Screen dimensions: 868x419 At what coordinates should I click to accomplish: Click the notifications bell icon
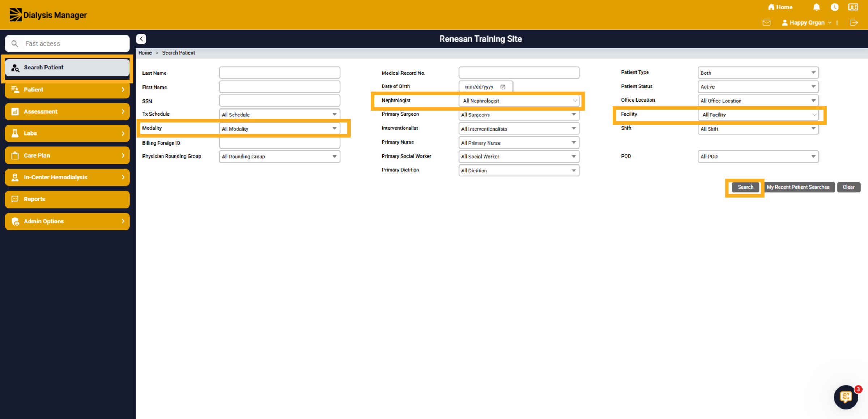pyautogui.click(x=816, y=7)
